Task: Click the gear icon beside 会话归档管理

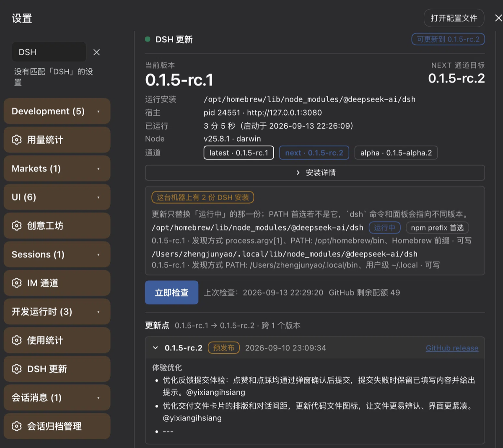Action: (16, 426)
